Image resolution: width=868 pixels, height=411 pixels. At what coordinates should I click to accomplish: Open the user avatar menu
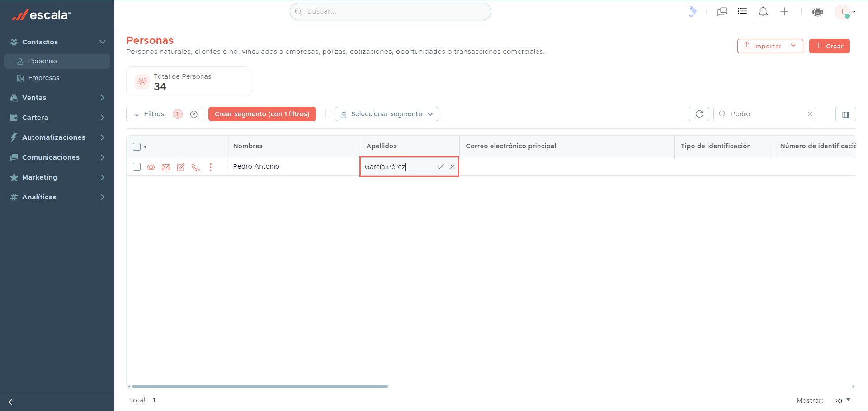(x=845, y=12)
